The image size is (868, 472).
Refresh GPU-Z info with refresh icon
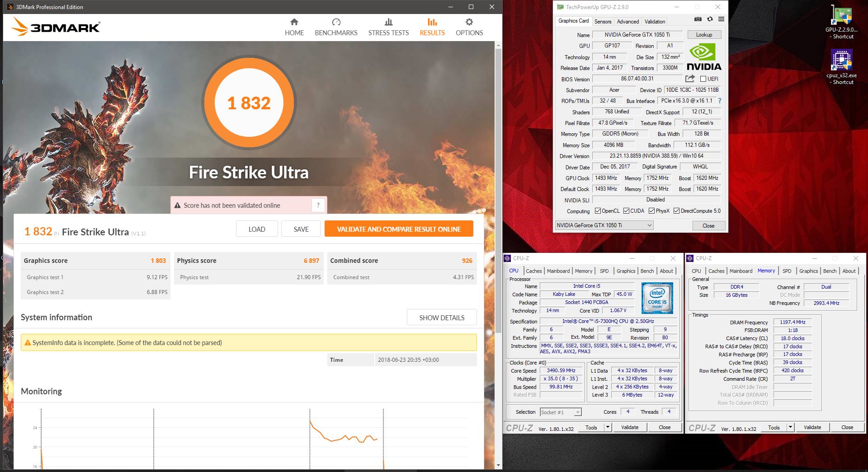pos(710,19)
